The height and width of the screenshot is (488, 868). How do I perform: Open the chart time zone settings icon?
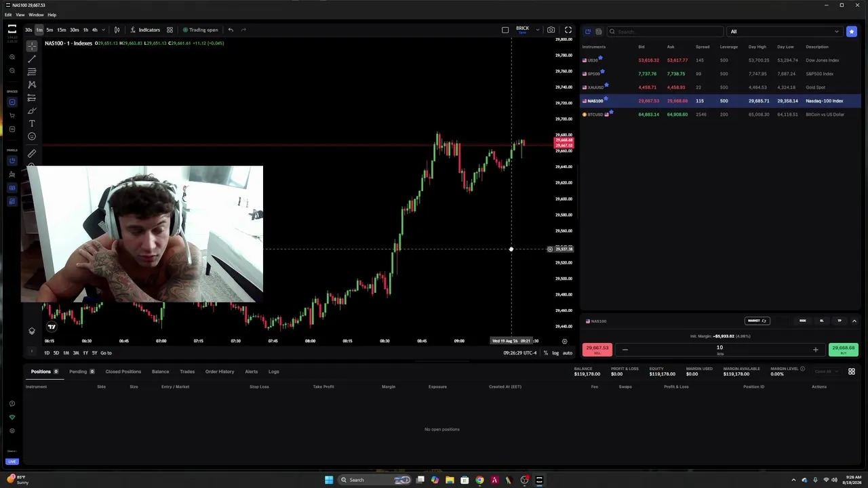pyautogui.click(x=564, y=342)
